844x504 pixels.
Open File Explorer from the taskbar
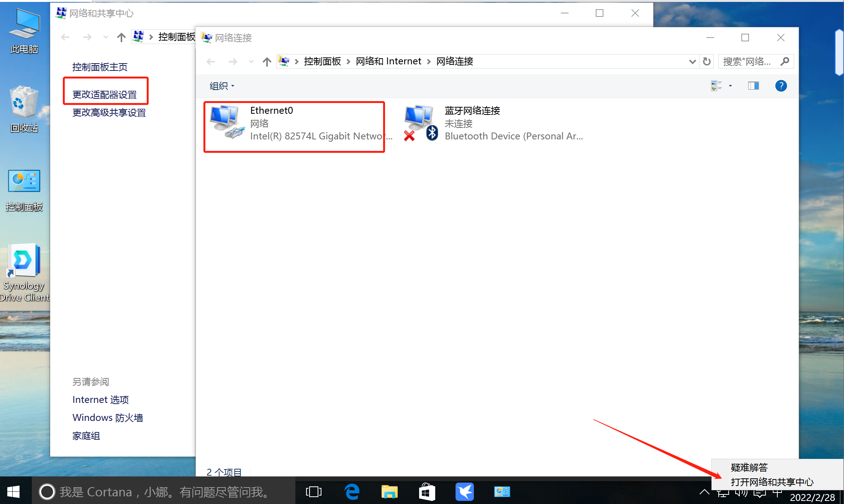pyautogui.click(x=389, y=492)
